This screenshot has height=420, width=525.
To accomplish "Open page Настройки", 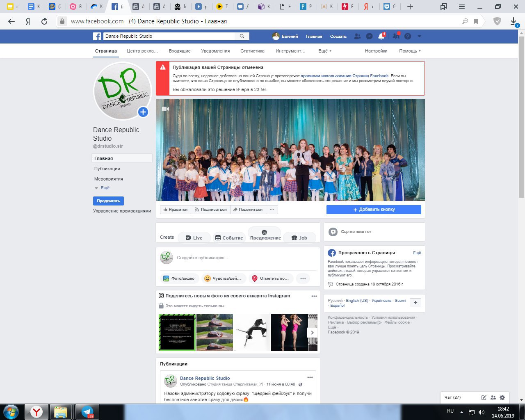I will coord(376,51).
